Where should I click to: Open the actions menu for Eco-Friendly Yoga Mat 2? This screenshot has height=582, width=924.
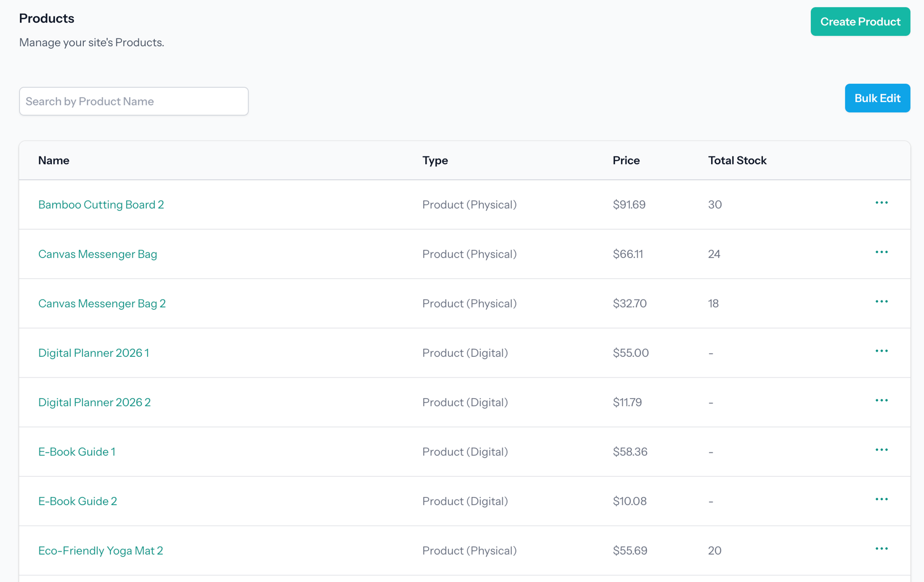[x=882, y=548]
